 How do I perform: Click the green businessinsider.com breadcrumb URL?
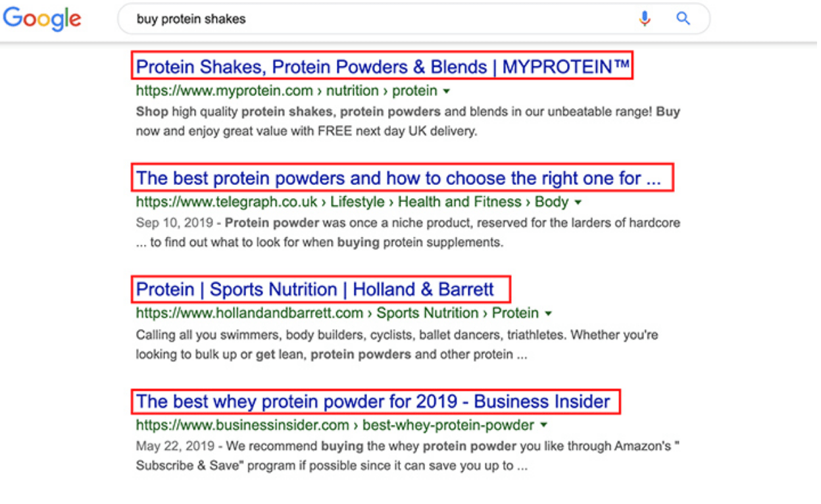coord(336,425)
